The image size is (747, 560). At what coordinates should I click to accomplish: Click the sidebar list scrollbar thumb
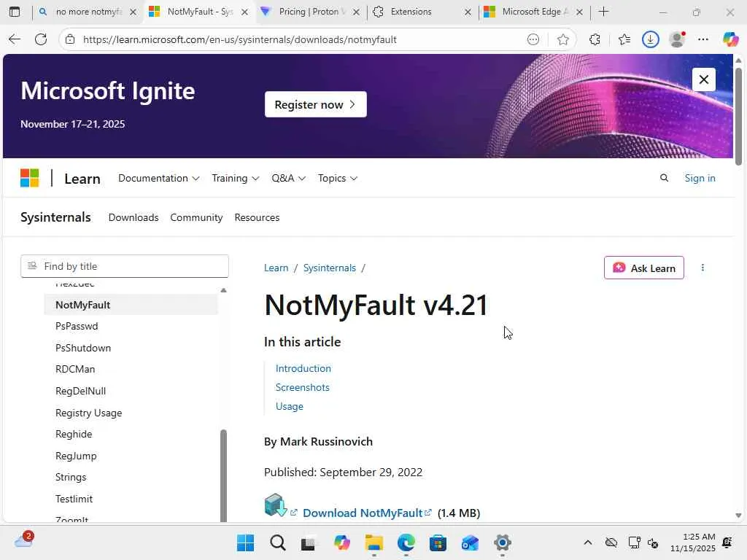coord(223,475)
